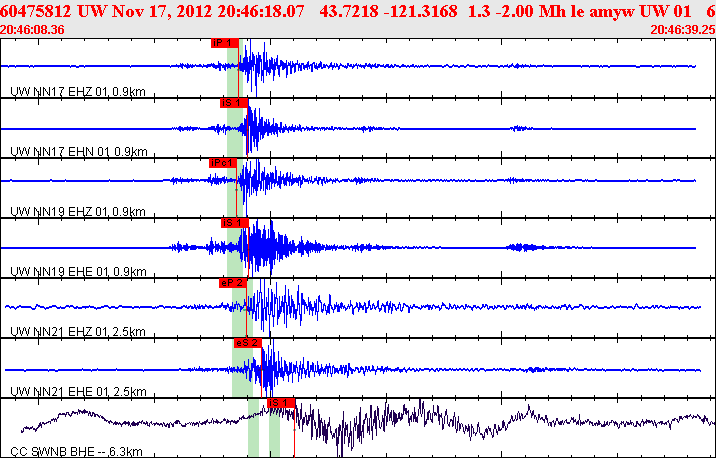
Task: Select the iPc1 pick marker on NN19 EHZ
Action: tap(223, 163)
